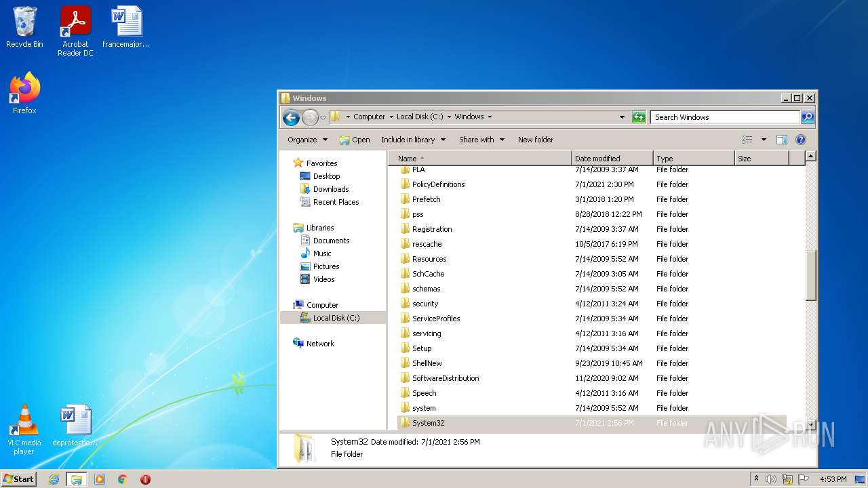Click the file list scrollbar thumb
868x488 pixels.
click(x=810, y=275)
